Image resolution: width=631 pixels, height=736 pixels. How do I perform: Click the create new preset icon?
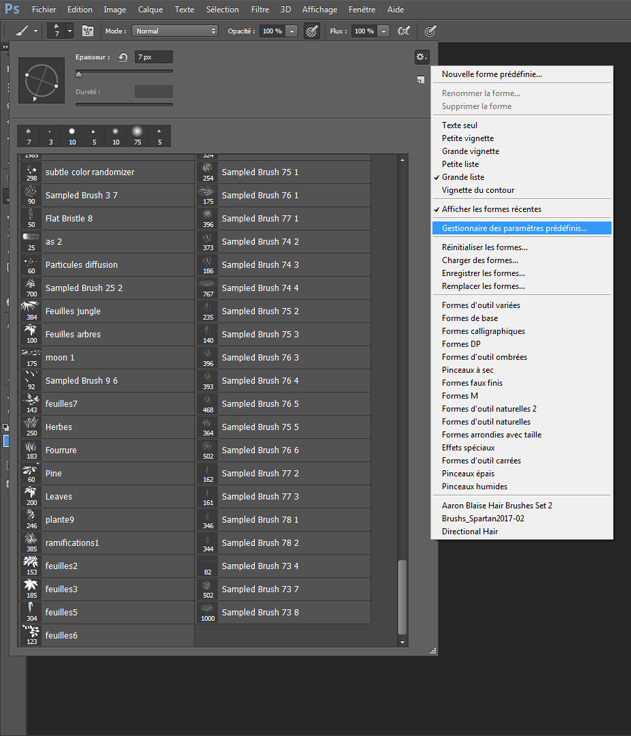(421, 79)
